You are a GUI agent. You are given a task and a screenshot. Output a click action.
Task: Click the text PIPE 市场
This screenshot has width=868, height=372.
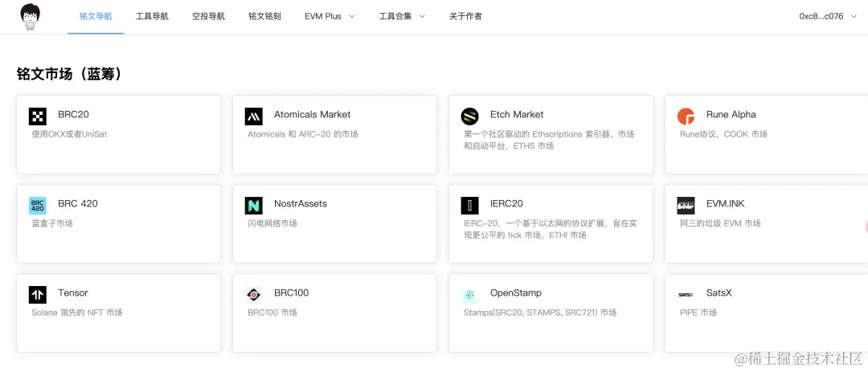pyautogui.click(x=698, y=313)
